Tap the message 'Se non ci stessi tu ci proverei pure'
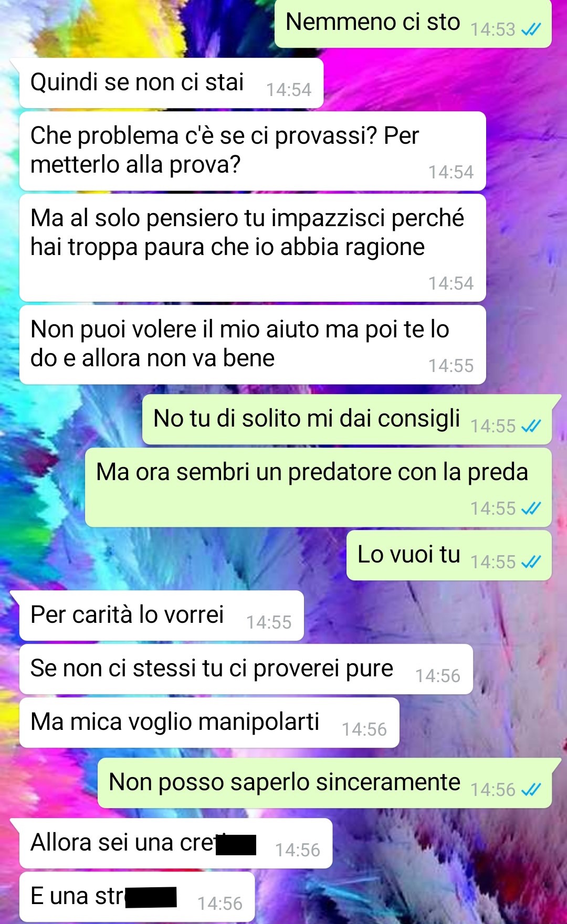 tap(246, 669)
